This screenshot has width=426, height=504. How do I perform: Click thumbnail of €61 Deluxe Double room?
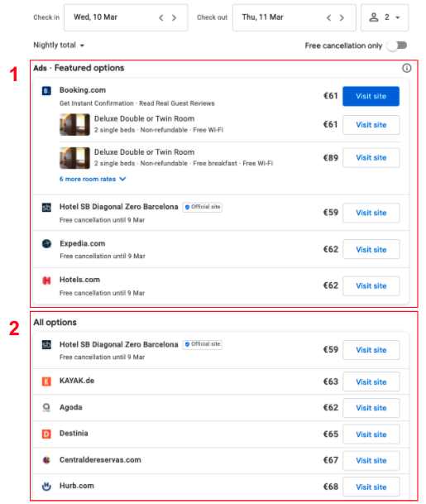pos(74,124)
